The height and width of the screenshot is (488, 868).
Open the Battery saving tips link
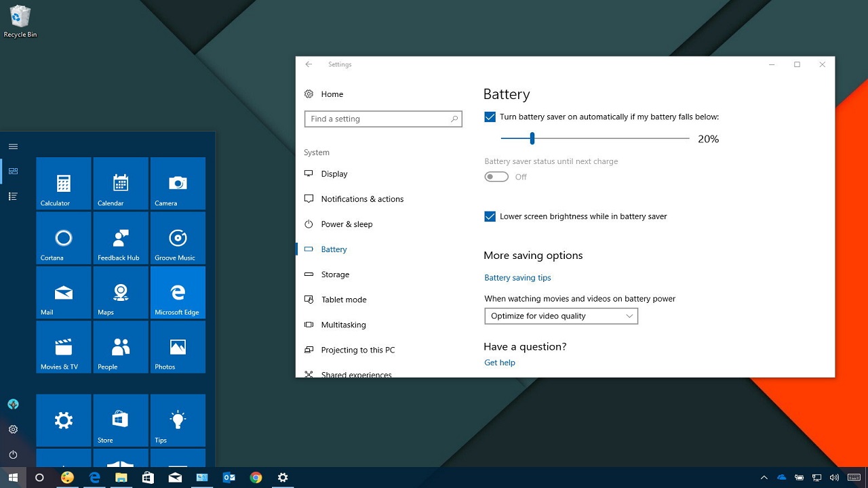coord(517,278)
